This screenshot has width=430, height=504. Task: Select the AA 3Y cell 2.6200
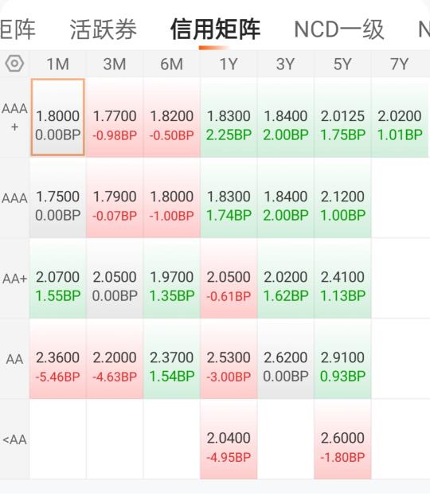point(285,359)
